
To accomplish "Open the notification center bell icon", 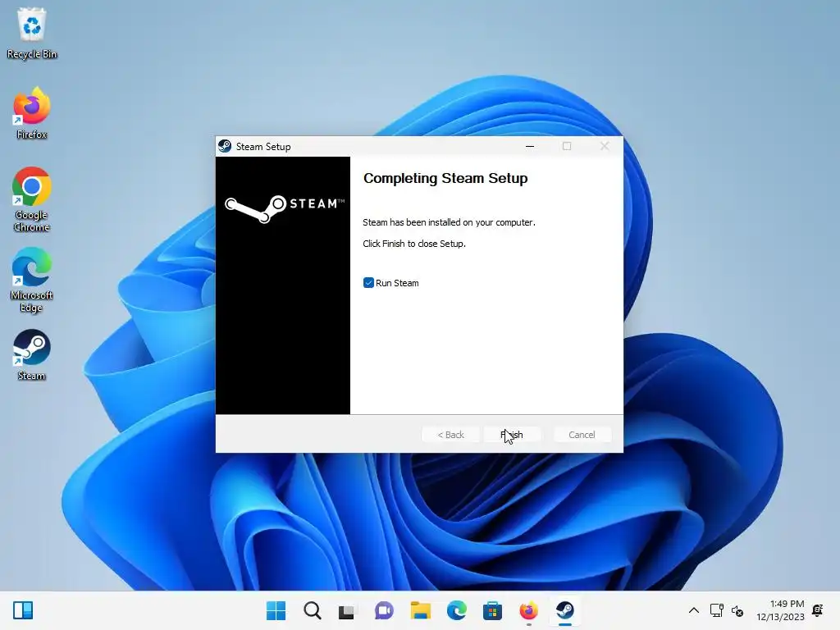I will [818, 610].
